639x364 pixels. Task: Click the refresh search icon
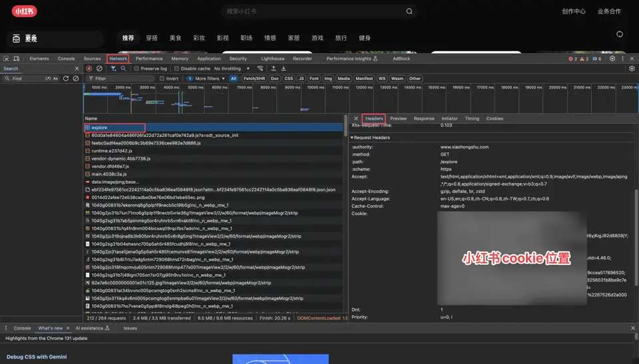[66, 79]
